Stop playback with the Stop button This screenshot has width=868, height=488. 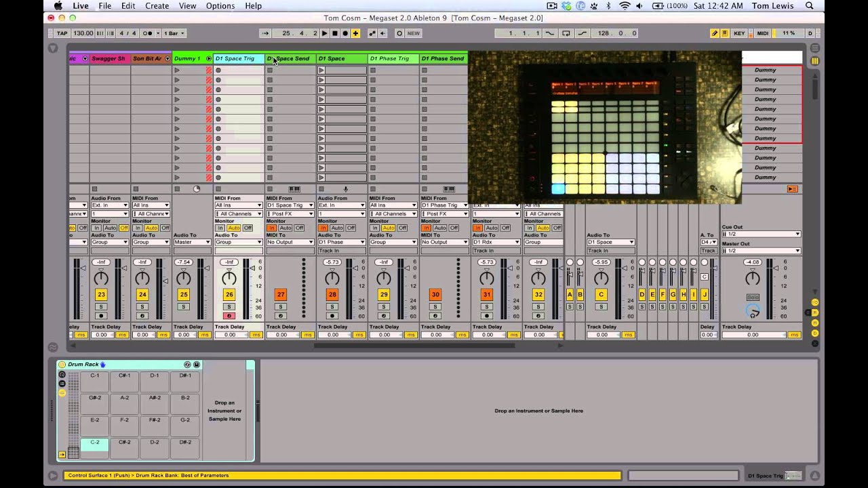click(x=334, y=33)
